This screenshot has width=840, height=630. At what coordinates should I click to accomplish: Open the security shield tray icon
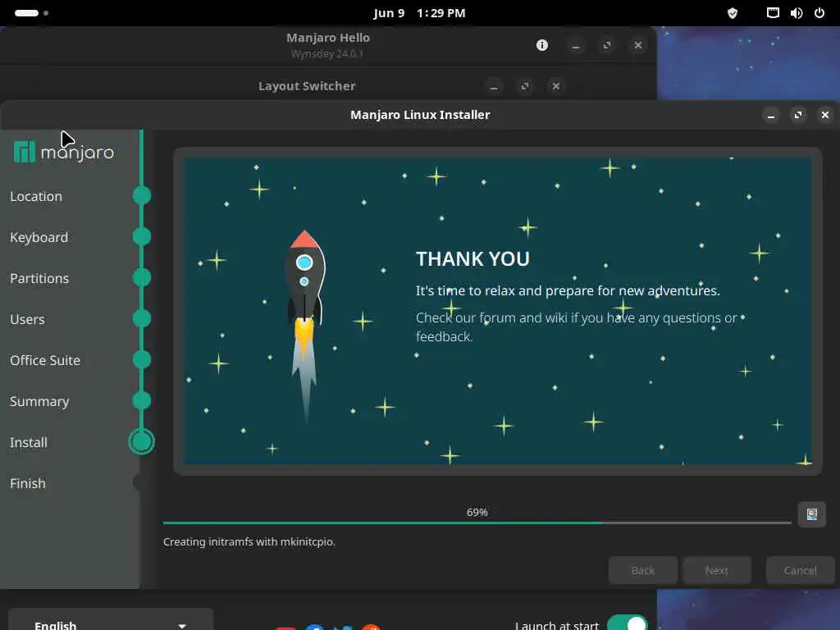733,13
